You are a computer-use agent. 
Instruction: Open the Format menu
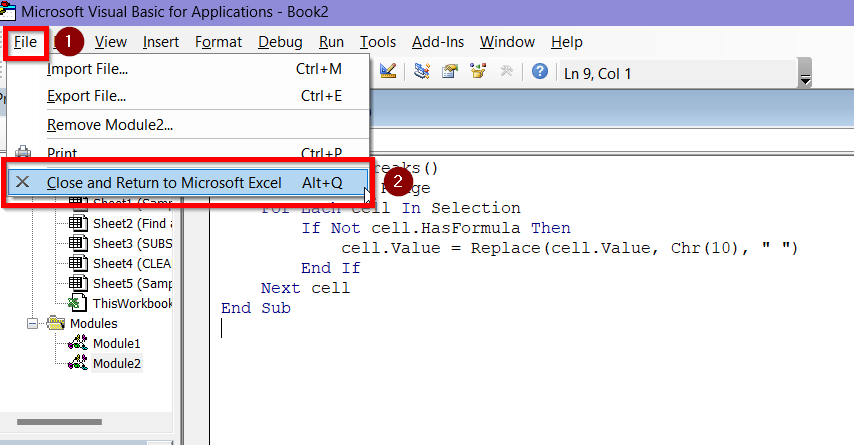tap(218, 42)
